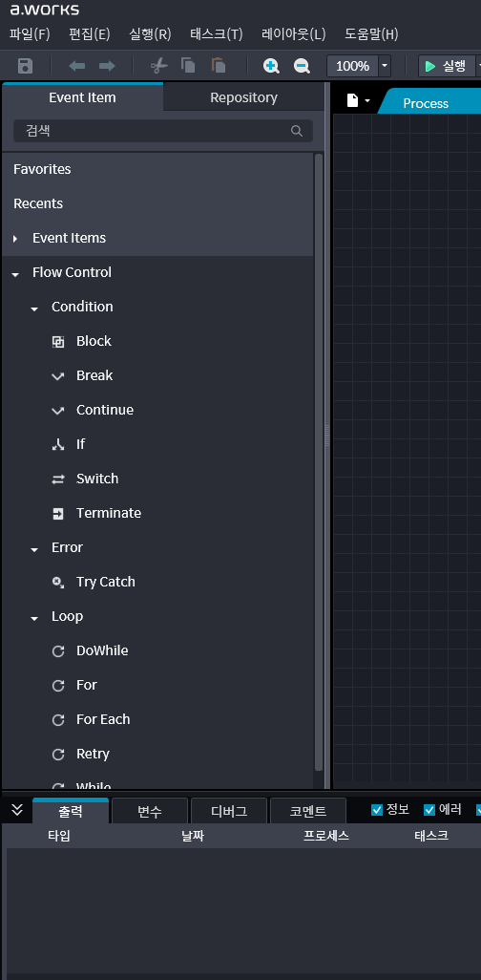The width and height of the screenshot is (481, 980).
Task: Click the copy icon in toolbar
Action: click(x=188, y=65)
